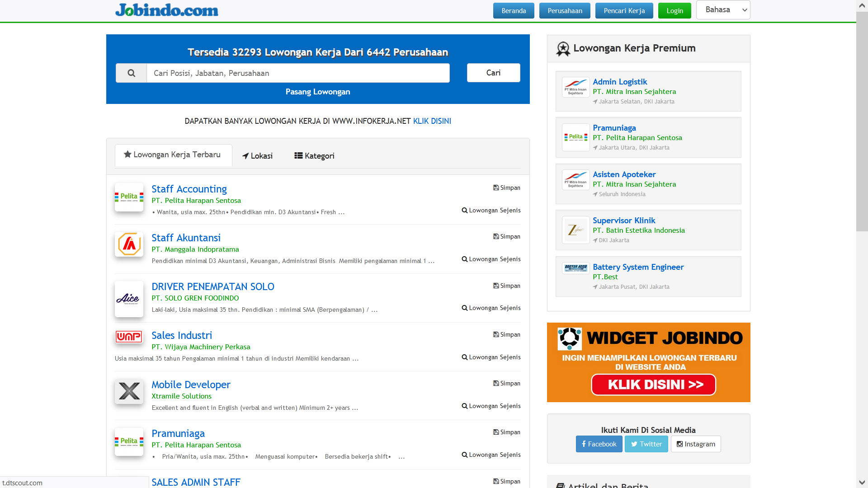Viewport: 868px width, 488px height.
Task: Save the Driver Penempatan Solo job
Action: point(507,286)
